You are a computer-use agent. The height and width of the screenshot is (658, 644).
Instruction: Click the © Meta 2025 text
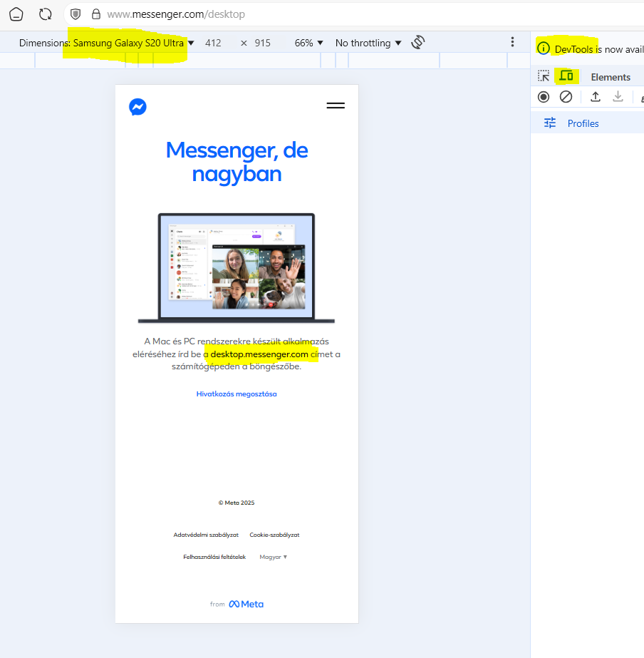[237, 503]
